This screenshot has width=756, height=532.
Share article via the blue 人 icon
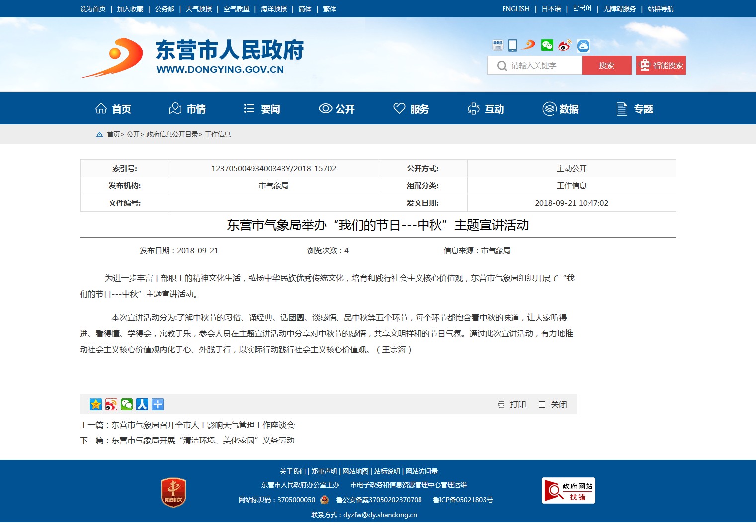click(142, 404)
